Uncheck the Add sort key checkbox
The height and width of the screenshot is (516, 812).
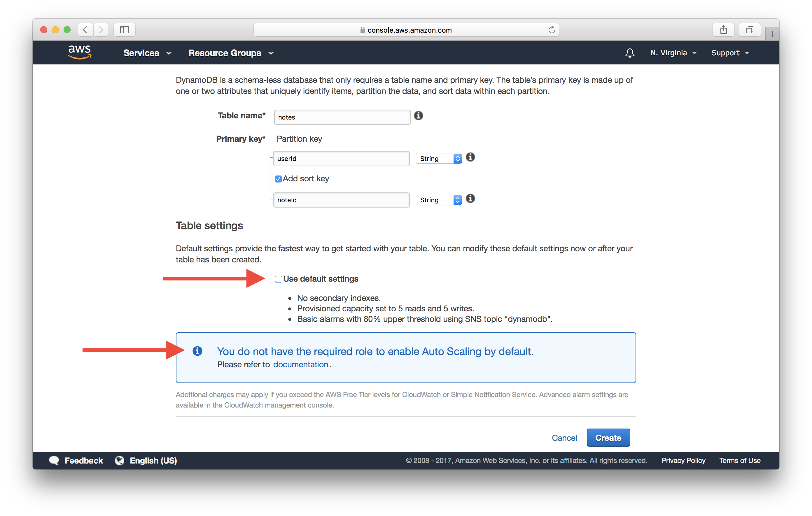point(278,179)
